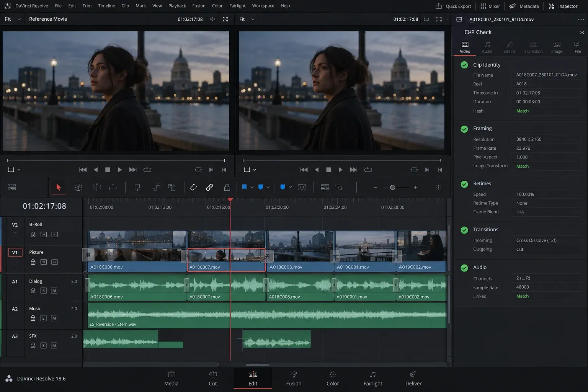Stop playback in timeline viewer
The height and width of the screenshot is (392, 588).
[x=328, y=170]
